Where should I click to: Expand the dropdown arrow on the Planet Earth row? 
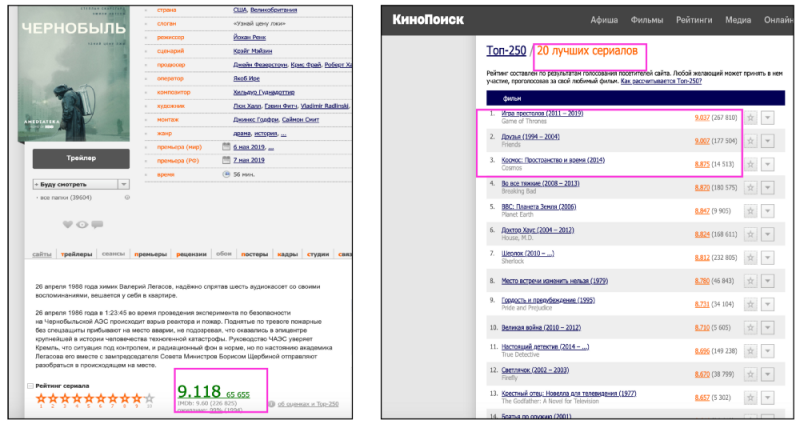pyautogui.click(x=768, y=211)
